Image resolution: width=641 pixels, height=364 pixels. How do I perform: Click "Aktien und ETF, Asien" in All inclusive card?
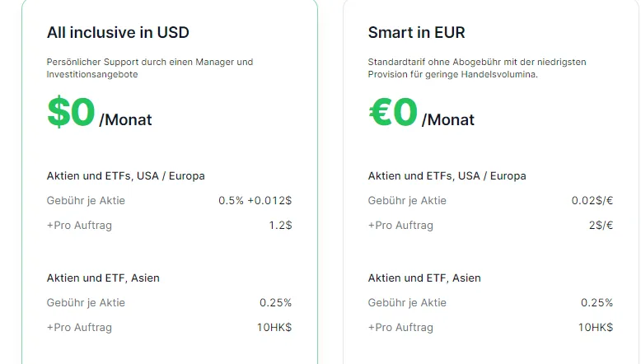point(103,278)
